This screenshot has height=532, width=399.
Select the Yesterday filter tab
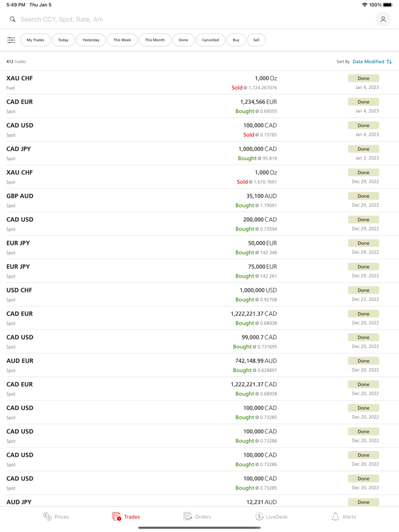91,40
